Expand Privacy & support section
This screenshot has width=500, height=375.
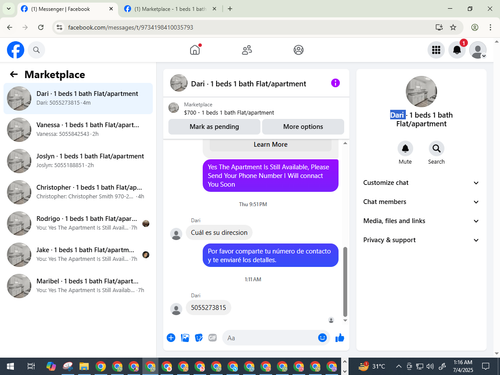(421, 240)
